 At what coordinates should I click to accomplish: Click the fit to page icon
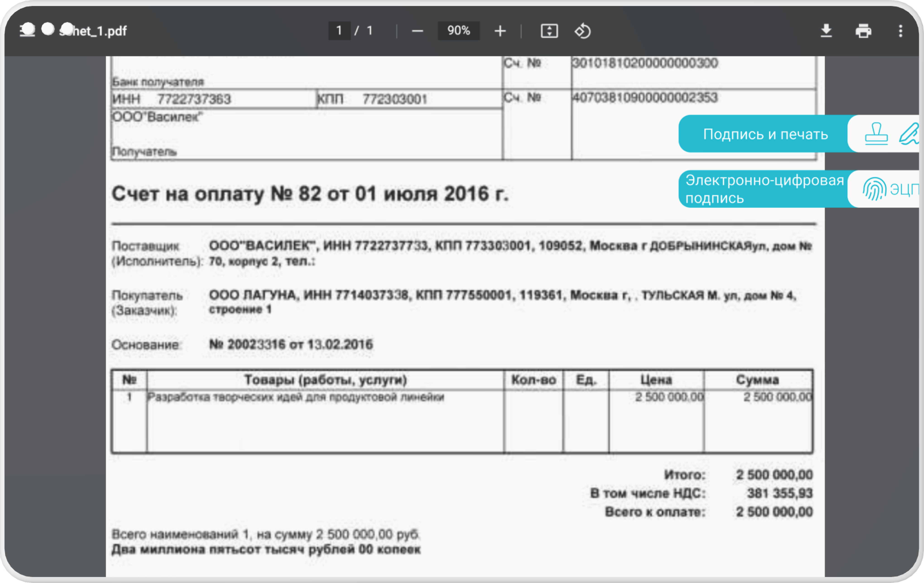549,31
